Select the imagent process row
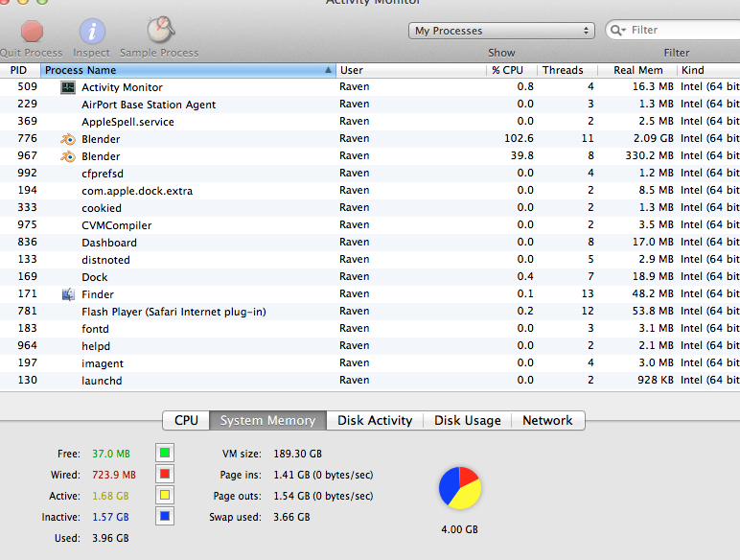The image size is (740, 560). tap(370, 363)
